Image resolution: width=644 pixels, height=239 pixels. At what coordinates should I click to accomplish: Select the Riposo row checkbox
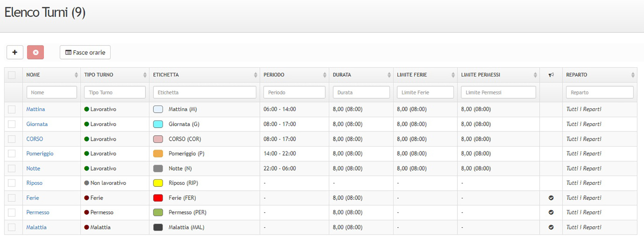(x=12, y=183)
